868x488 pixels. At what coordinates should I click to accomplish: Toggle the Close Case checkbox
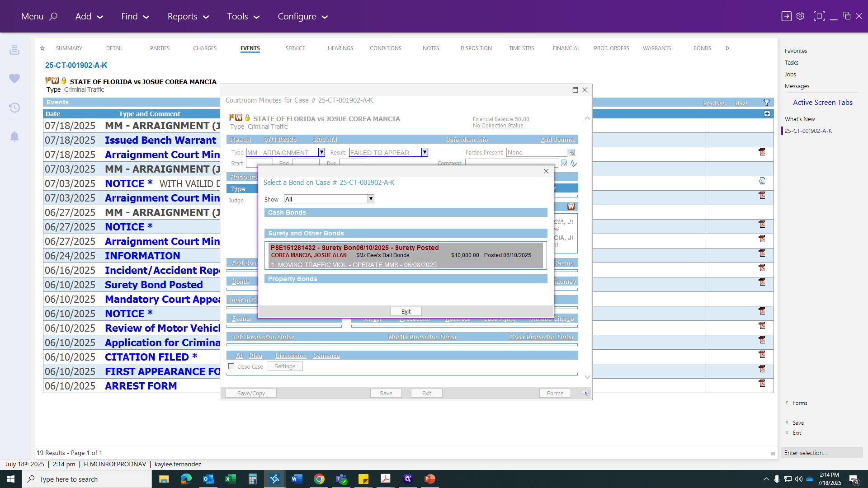coord(231,366)
